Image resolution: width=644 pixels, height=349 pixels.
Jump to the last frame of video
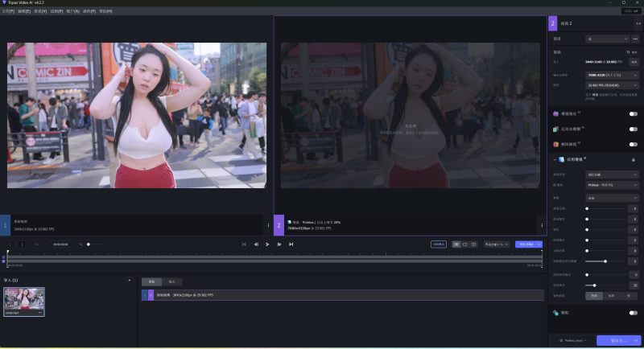click(x=291, y=244)
